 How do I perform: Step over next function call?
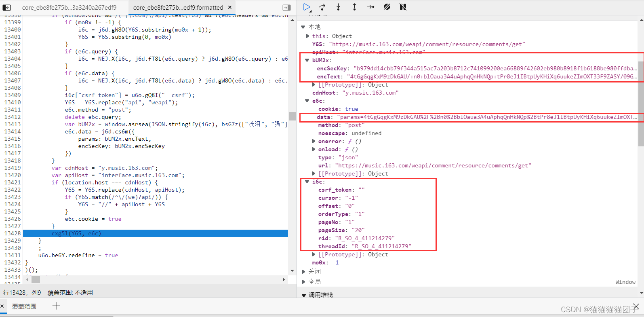point(322,7)
